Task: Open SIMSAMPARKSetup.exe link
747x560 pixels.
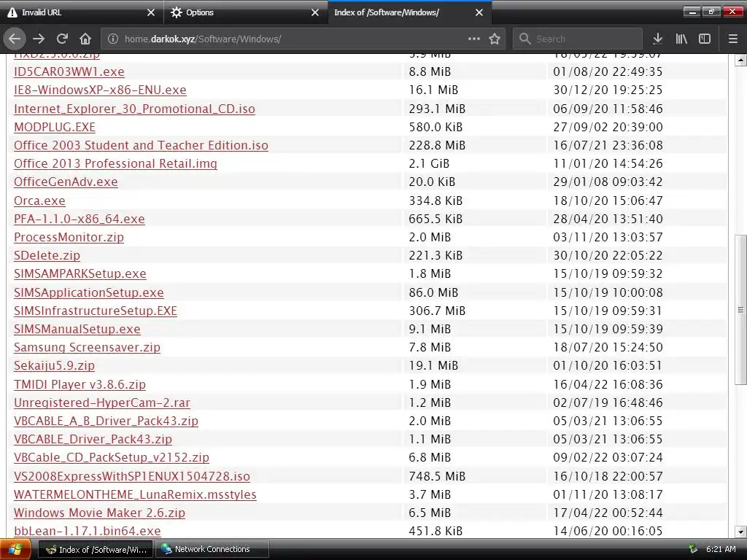Action: [x=80, y=274]
